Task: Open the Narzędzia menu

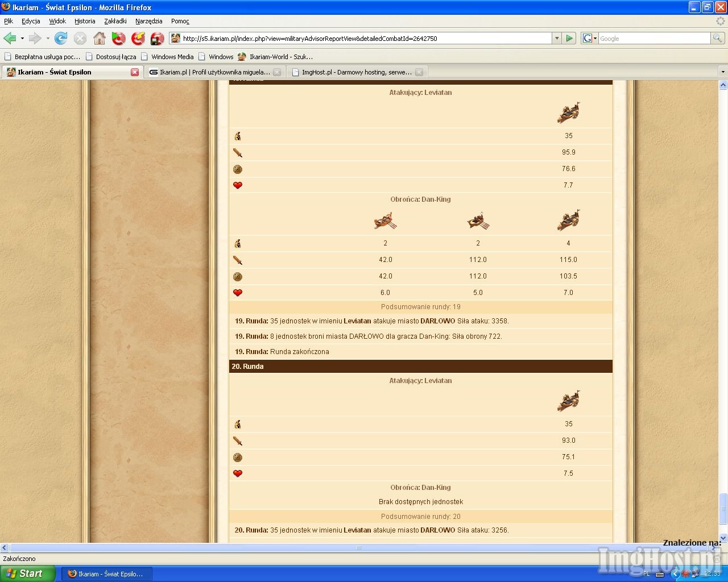Action: pyautogui.click(x=148, y=21)
